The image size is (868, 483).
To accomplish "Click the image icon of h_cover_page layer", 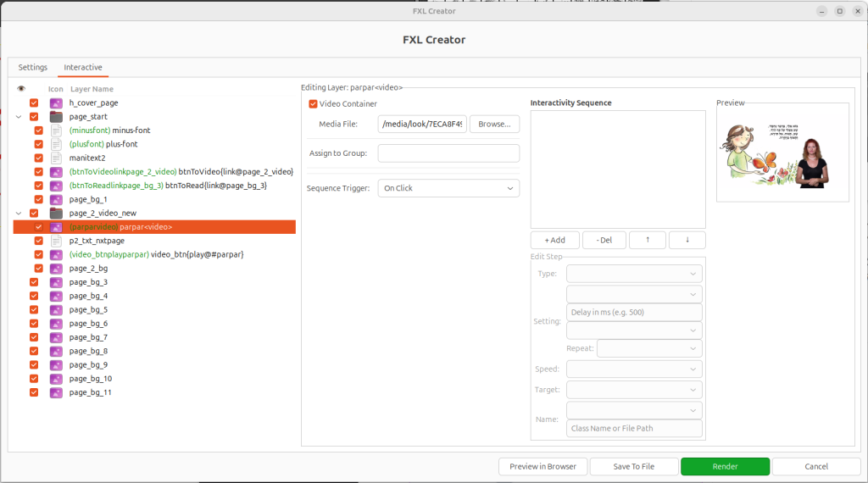I will coord(56,103).
